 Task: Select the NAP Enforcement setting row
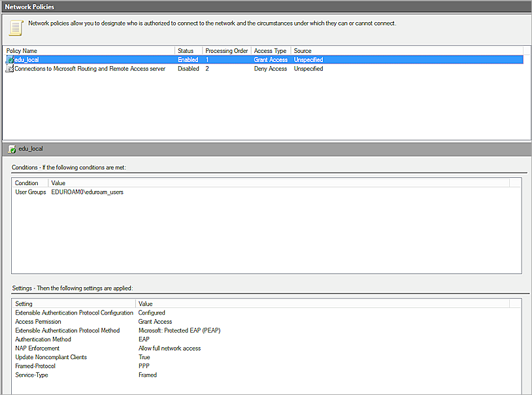[36, 349]
